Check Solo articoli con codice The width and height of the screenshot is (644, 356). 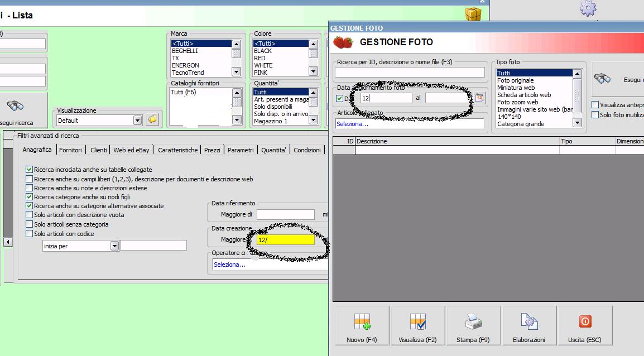(29, 233)
